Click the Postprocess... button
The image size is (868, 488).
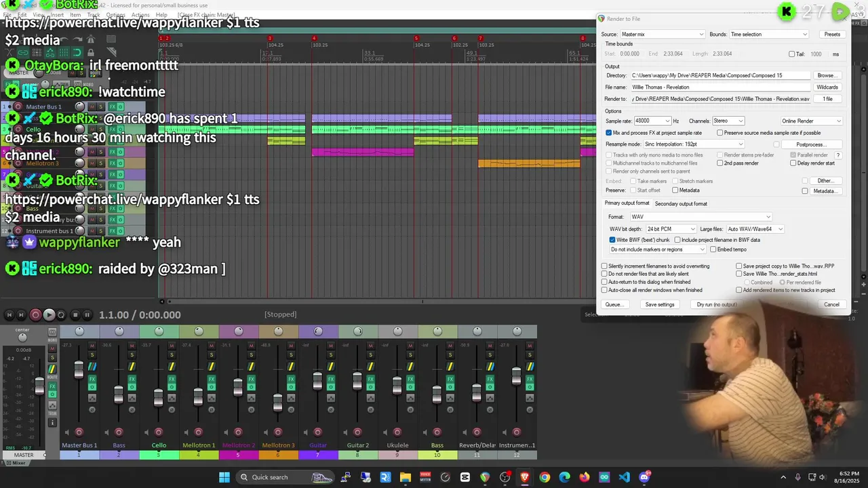(x=811, y=144)
